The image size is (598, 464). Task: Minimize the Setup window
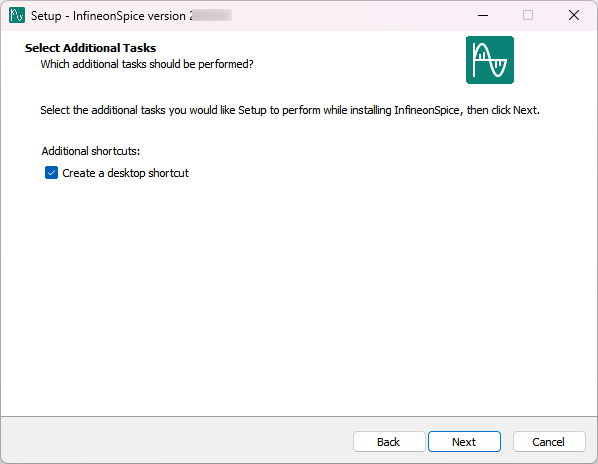pos(483,15)
